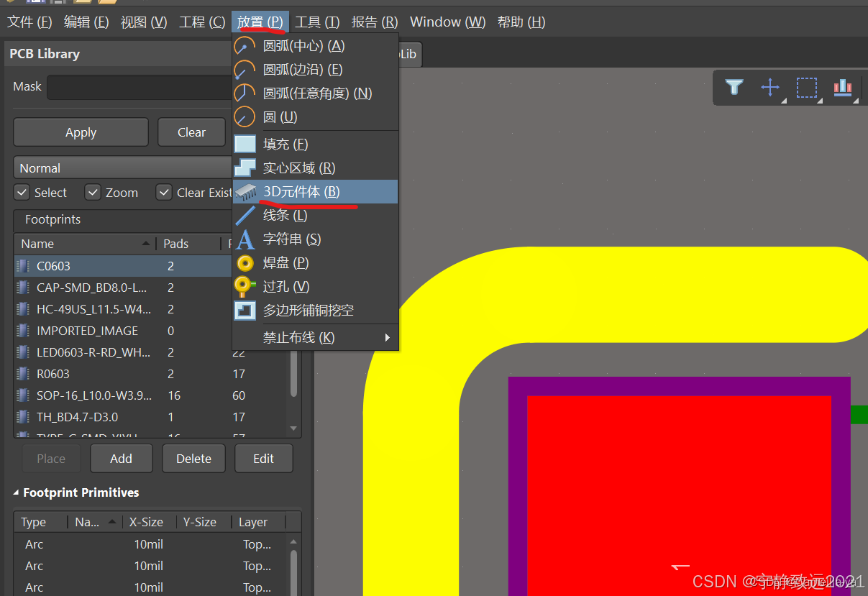Open the Edit (E) menu
This screenshot has height=596, width=868.
point(86,22)
